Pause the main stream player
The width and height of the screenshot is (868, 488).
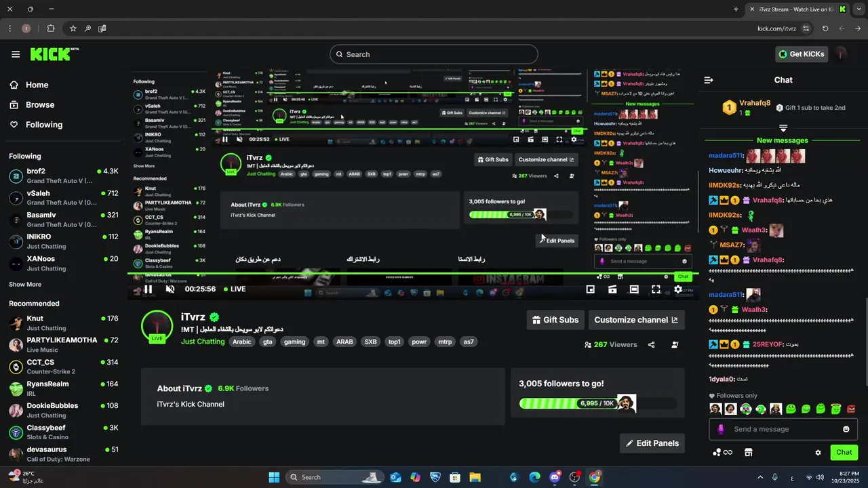tap(148, 289)
